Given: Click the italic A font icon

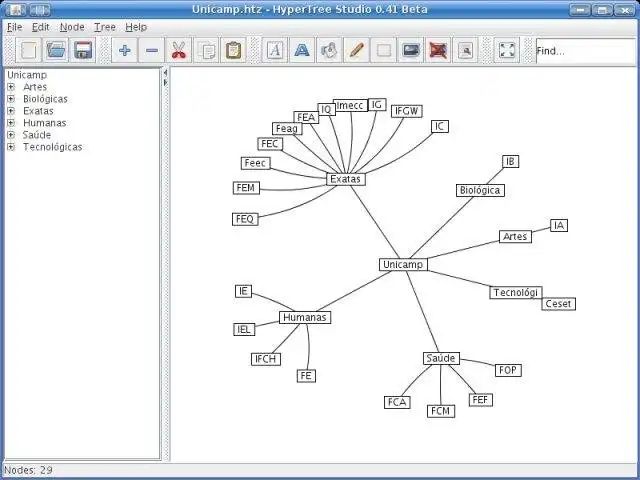Looking at the screenshot, I should [275, 51].
